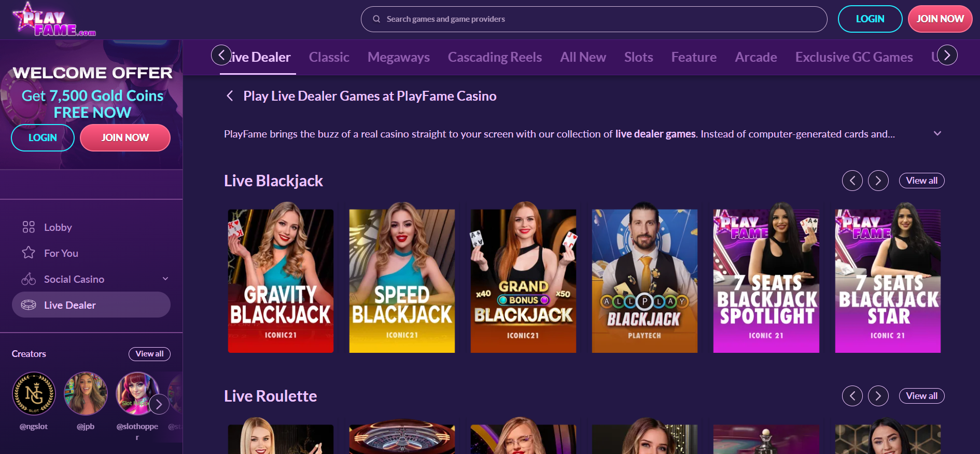The height and width of the screenshot is (454, 980).
Task: Click the Live Dealer chip icon
Action: pyautogui.click(x=29, y=305)
